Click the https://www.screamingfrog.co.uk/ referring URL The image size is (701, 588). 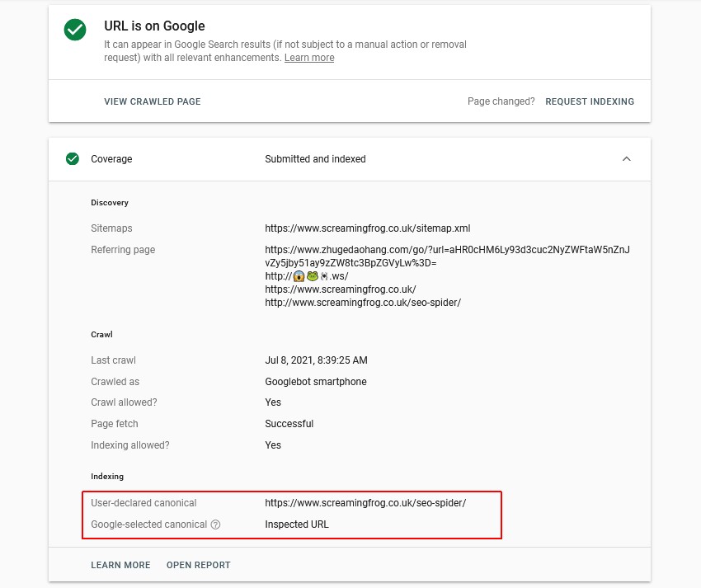(341, 289)
